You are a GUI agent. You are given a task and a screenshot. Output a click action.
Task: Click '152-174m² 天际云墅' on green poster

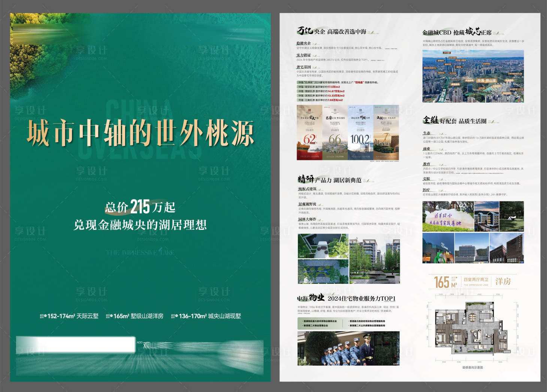point(69,316)
